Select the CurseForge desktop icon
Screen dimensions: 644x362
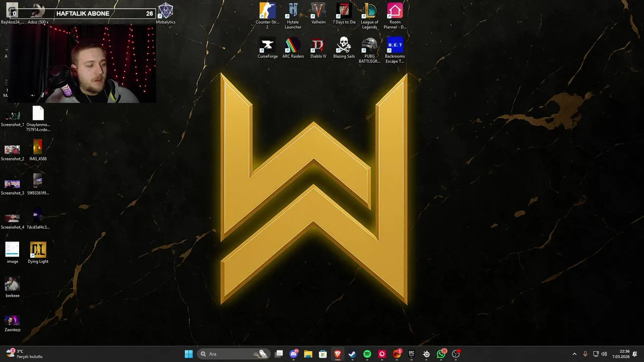click(x=267, y=48)
